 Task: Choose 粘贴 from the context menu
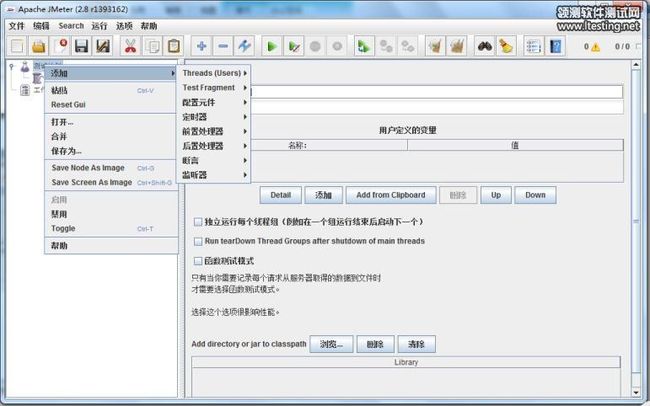[x=111, y=90]
